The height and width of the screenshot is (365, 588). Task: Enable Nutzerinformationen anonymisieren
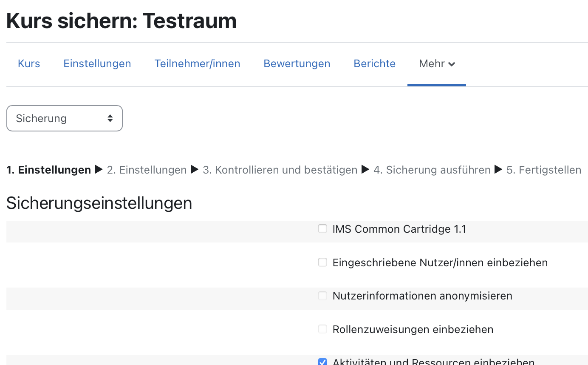coord(322,296)
